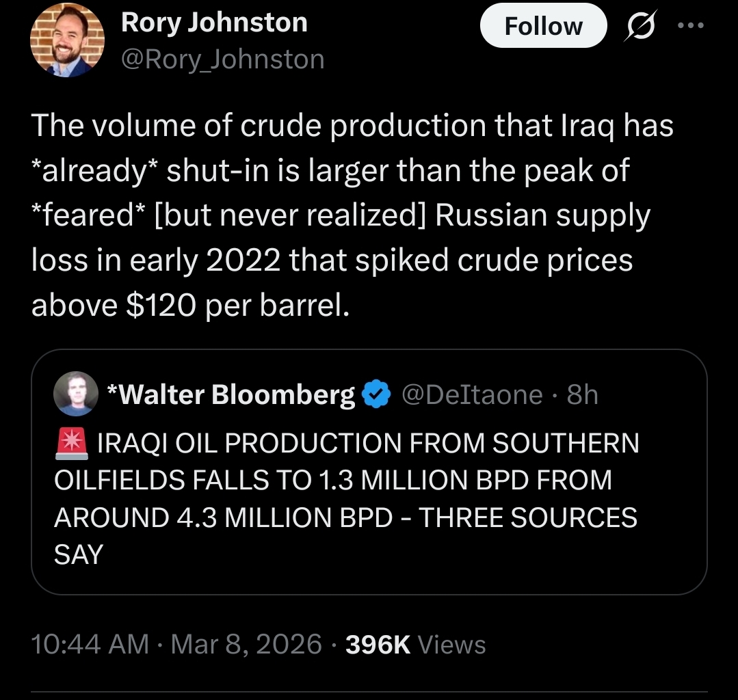738x700 pixels.
Task: Click the Mar 8, 2026 date
Action: coord(247,644)
